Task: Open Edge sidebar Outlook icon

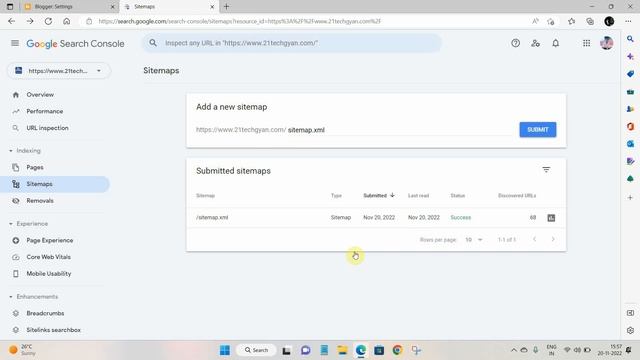Action: [630, 144]
